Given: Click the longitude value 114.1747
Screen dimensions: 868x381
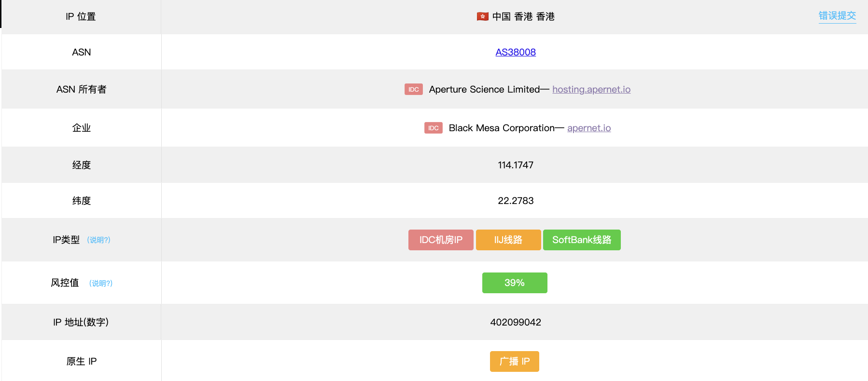Looking at the screenshot, I should pos(515,165).
